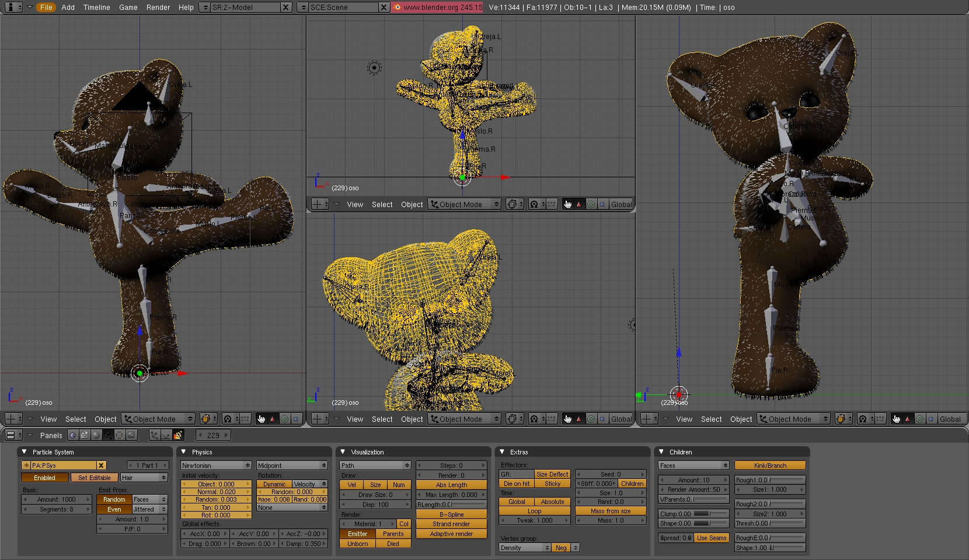The image size is (969, 560).
Task: Open the Editing context buttons icon
Action: coord(120,435)
